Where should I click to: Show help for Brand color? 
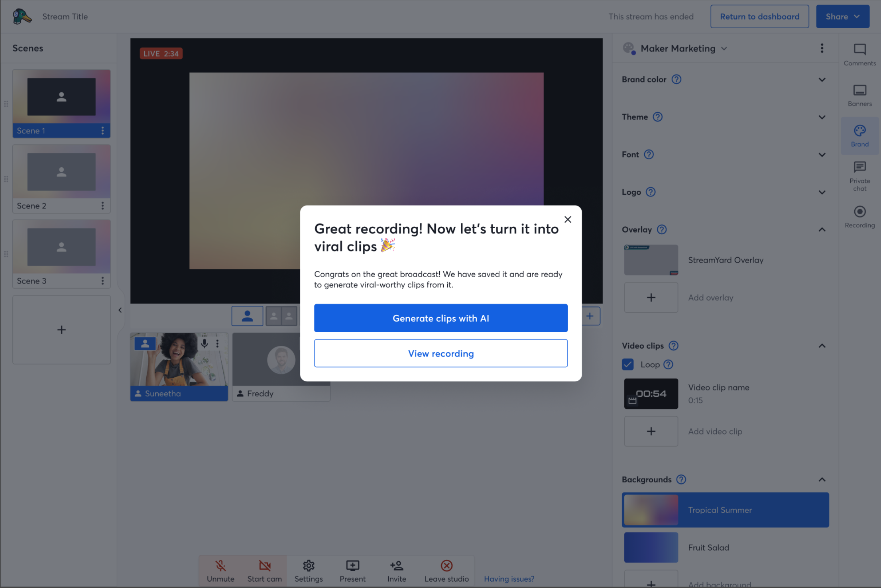[676, 79]
